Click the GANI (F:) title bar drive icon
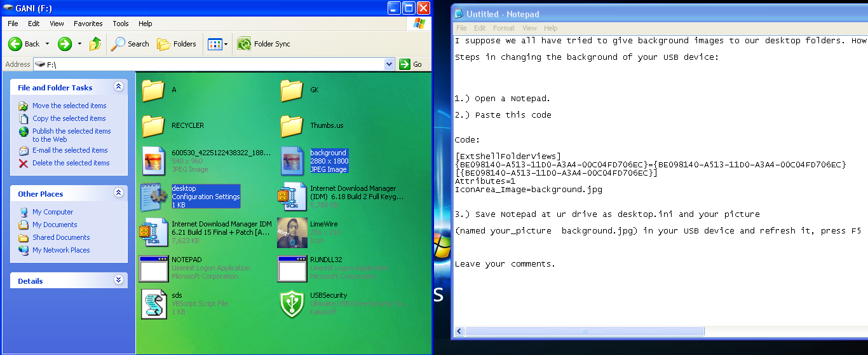 tap(8, 8)
